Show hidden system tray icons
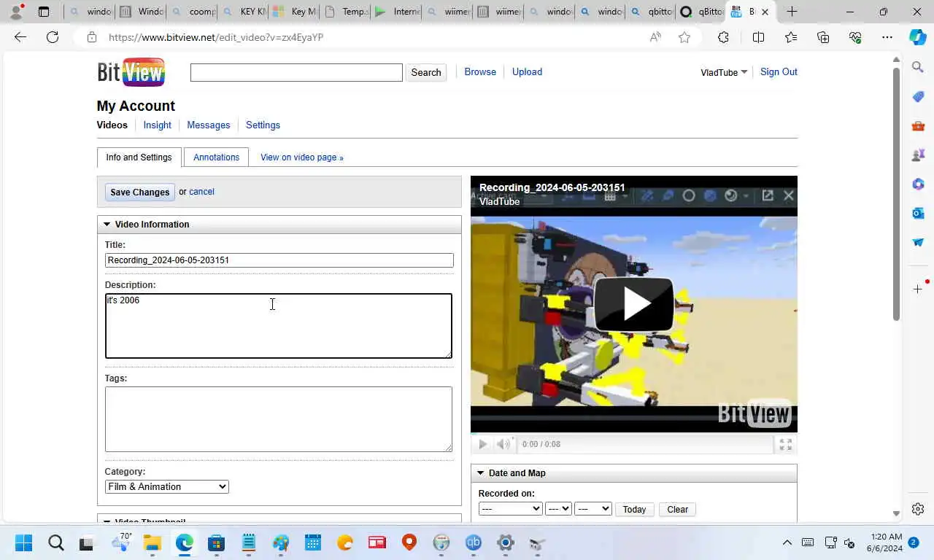 point(787,542)
